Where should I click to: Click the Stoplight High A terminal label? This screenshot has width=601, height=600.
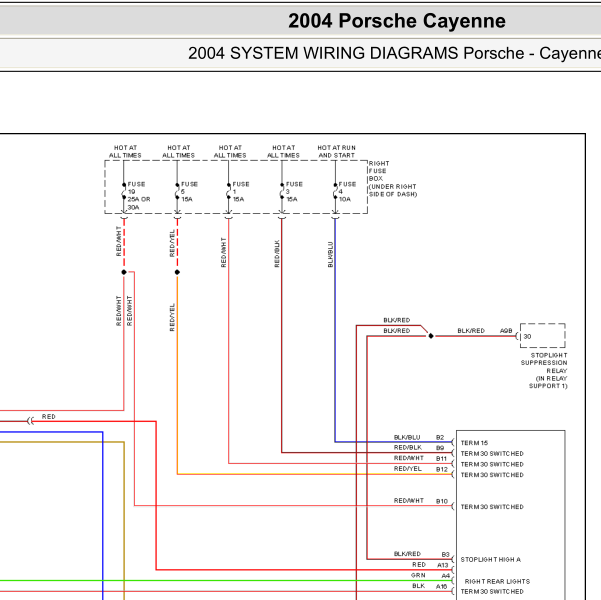point(491,559)
